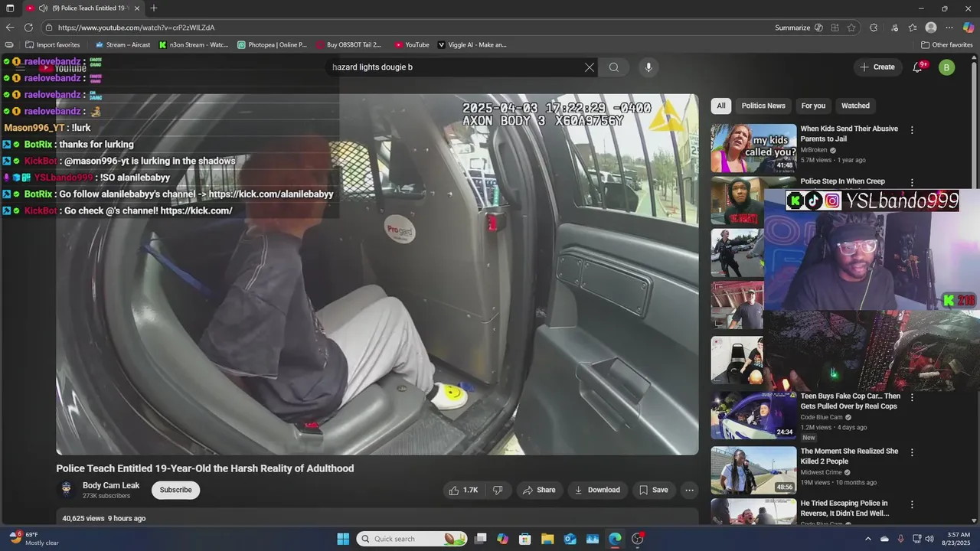
Task: Open options for Teen Buys Fake Cop Car
Action: coord(912,398)
